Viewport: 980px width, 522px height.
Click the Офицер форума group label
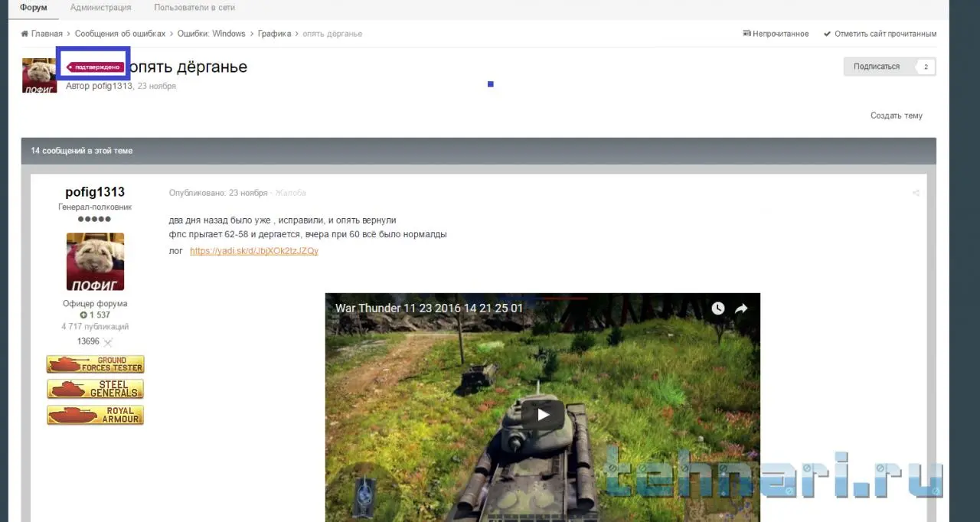[x=95, y=304]
